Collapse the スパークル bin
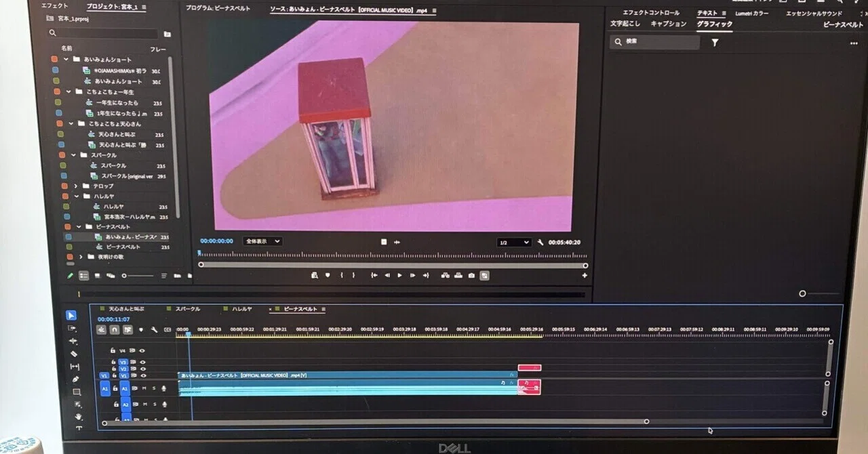The height and width of the screenshot is (454, 868). click(74, 154)
